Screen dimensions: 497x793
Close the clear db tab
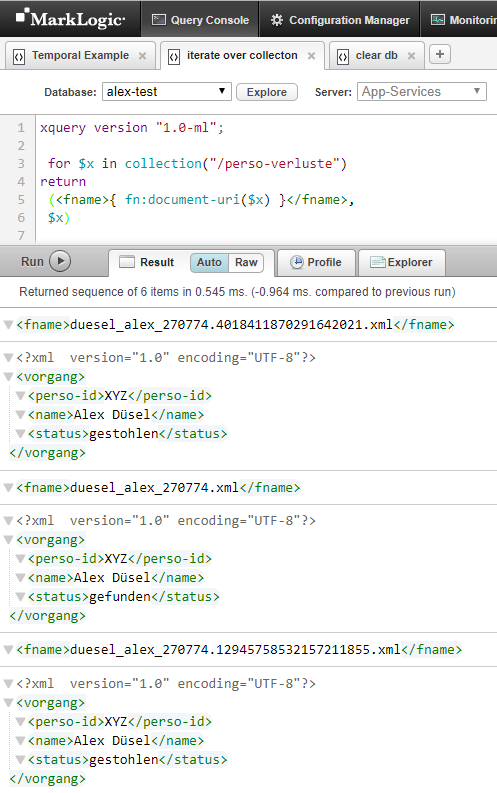(x=412, y=56)
